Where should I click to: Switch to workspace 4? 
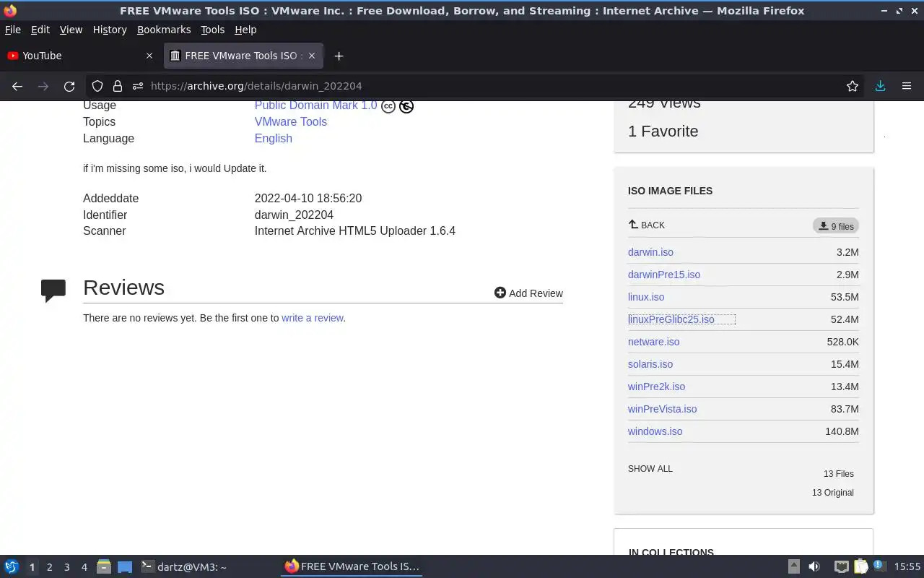(84, 567)
